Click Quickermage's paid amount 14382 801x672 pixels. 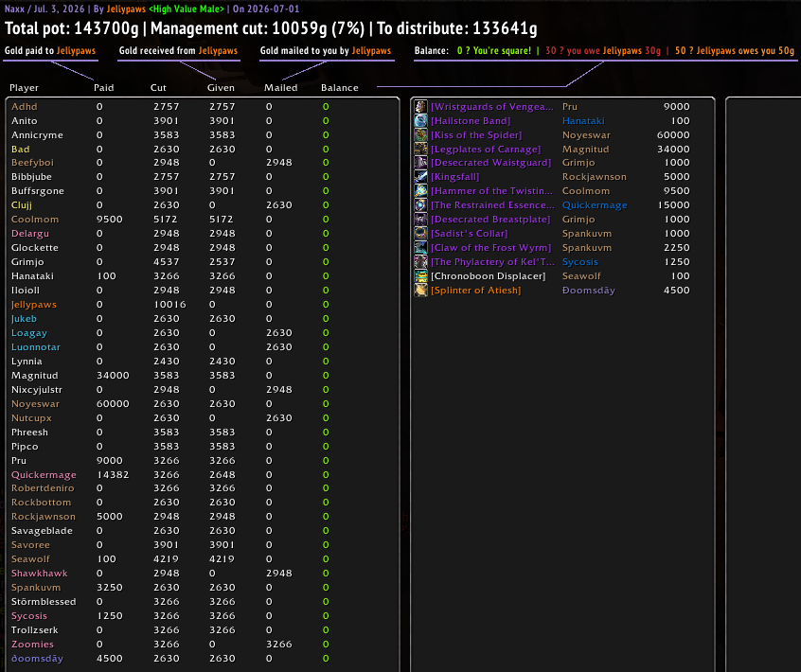pos(113,475)
